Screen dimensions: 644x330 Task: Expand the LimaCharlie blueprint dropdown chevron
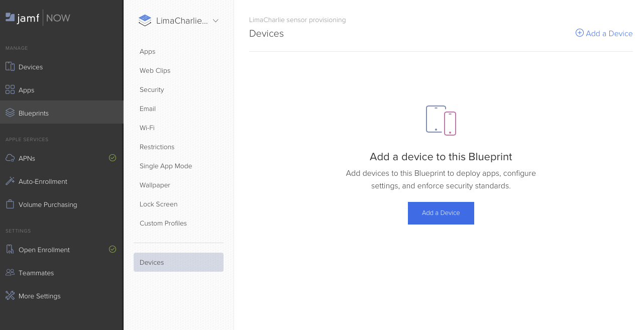216,21
